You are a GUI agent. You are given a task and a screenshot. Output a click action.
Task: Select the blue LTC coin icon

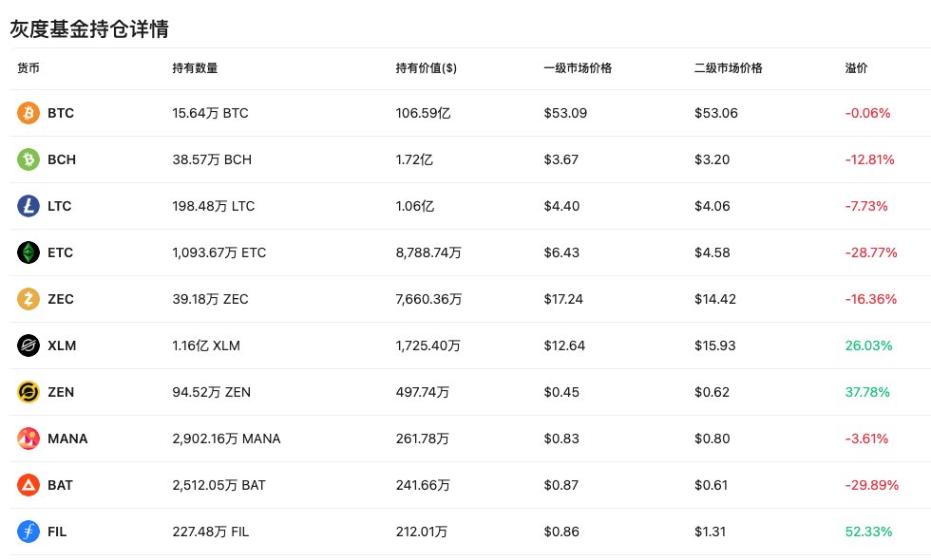(28, 206)
